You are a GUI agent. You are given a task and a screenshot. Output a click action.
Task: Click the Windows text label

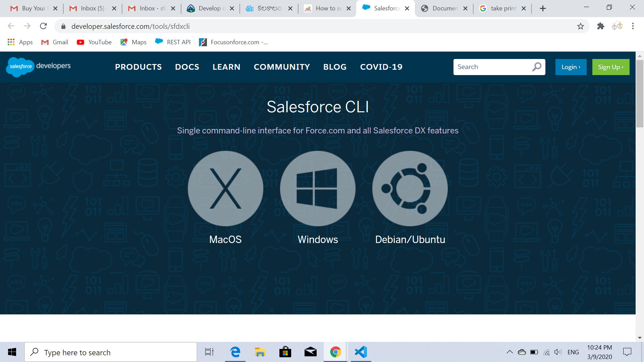(318, 239)
